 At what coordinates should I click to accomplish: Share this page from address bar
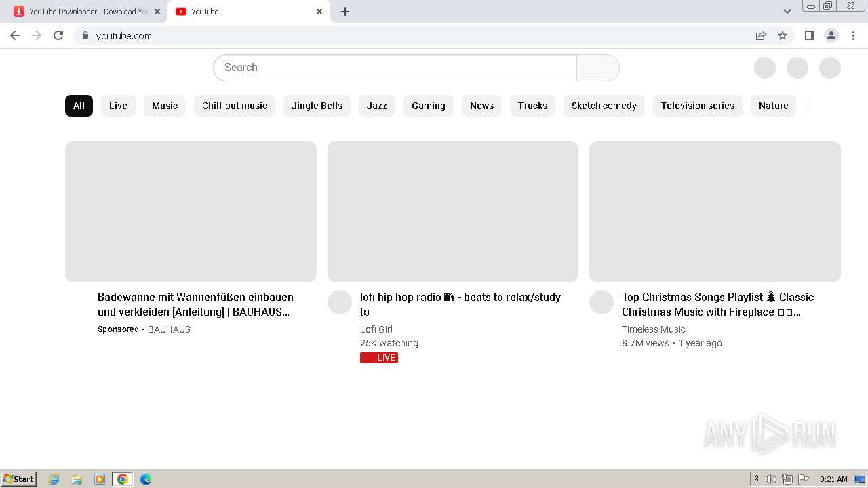point(761,35)
